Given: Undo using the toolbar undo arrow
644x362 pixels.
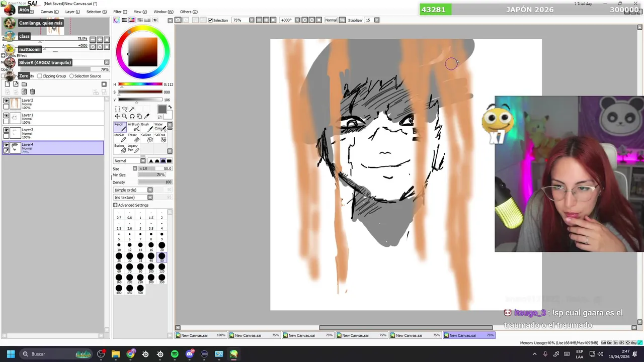Looking at the screenshot, I should point(178,20).
